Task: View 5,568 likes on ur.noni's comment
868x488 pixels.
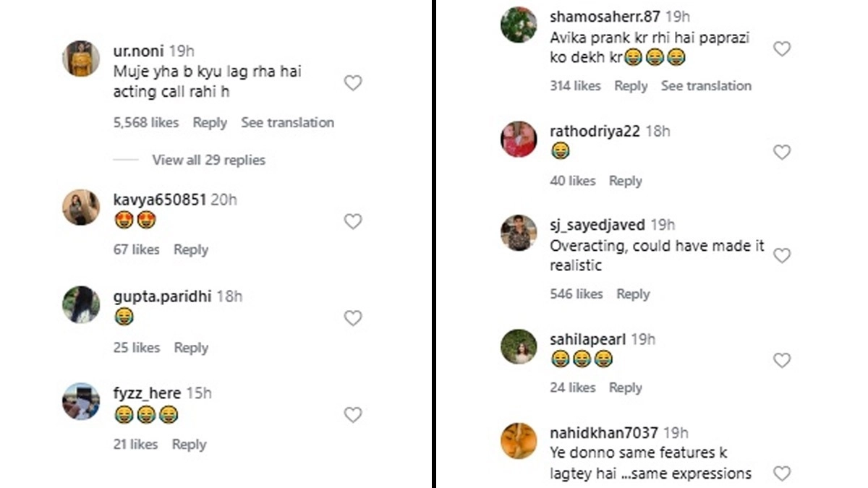Action: pyautogui.click(x=146, y=123)
